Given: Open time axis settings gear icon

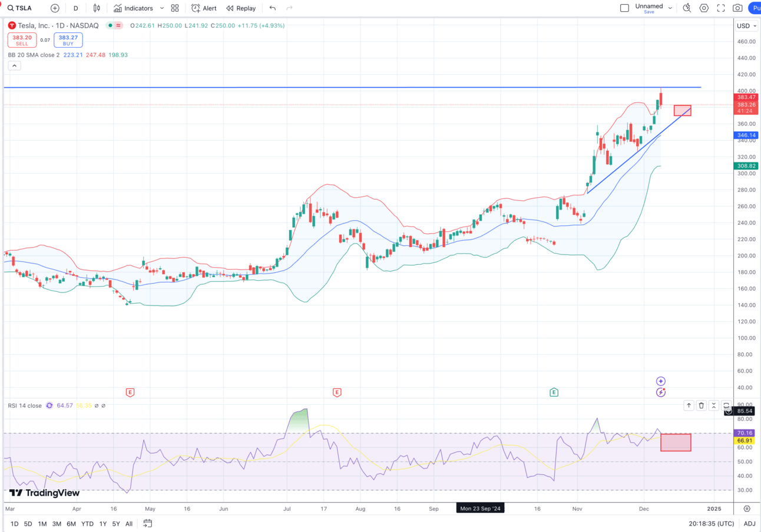Looking at the screenshot, I should point(747,508).
